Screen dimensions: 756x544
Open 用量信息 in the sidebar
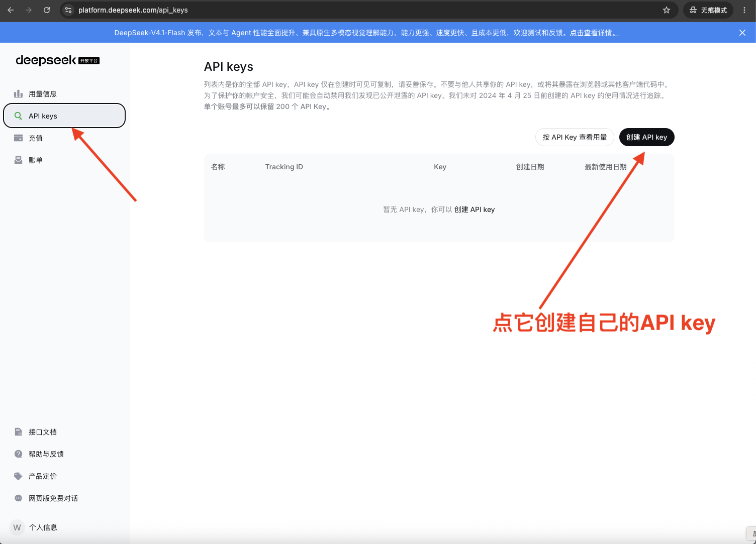64,94
